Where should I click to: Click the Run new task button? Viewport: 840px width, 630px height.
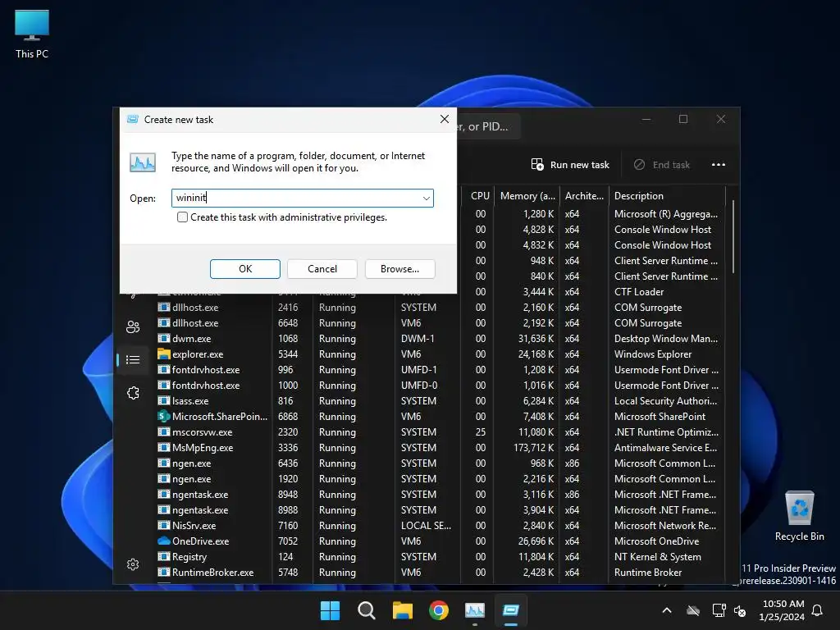[x=570, y=164]
